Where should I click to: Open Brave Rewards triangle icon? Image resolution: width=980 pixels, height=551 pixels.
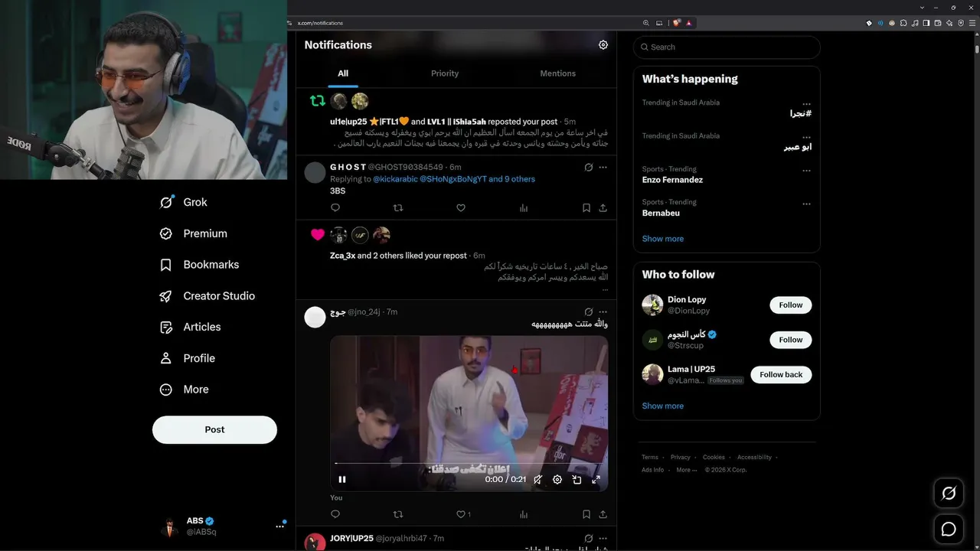689,23
